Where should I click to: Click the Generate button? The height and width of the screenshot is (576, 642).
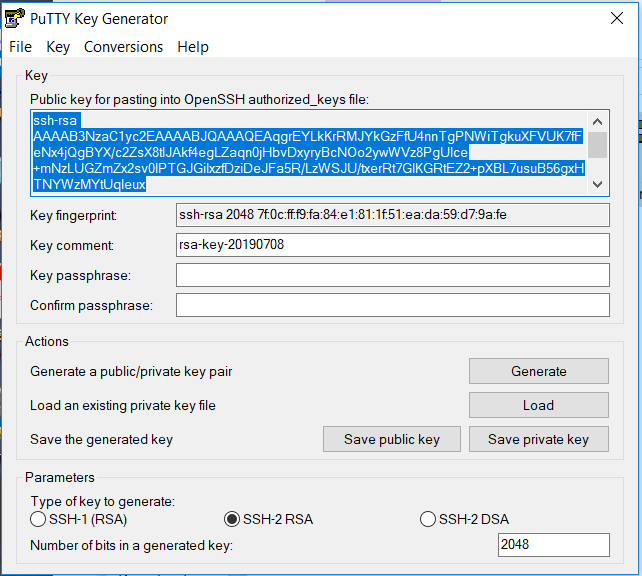click(538, 371)
